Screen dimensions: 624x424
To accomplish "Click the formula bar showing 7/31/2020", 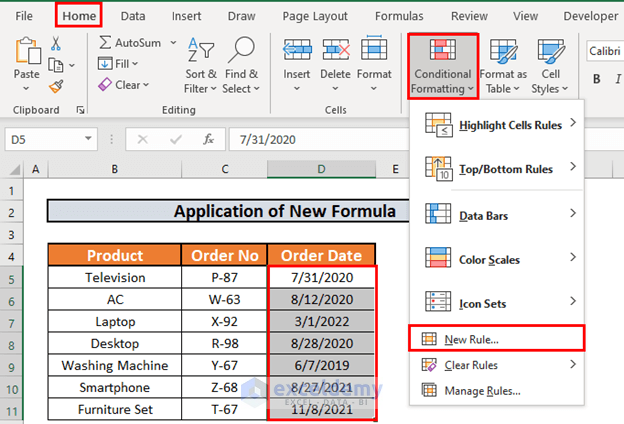I will coord(320,139).
